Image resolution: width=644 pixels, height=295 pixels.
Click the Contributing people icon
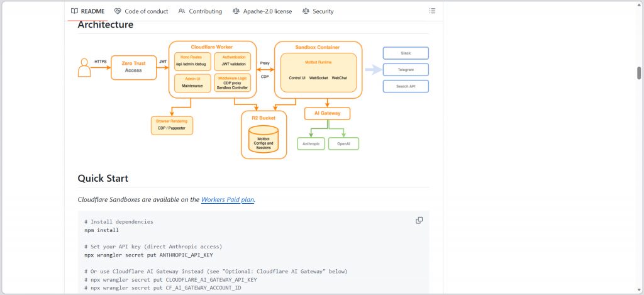182,11
